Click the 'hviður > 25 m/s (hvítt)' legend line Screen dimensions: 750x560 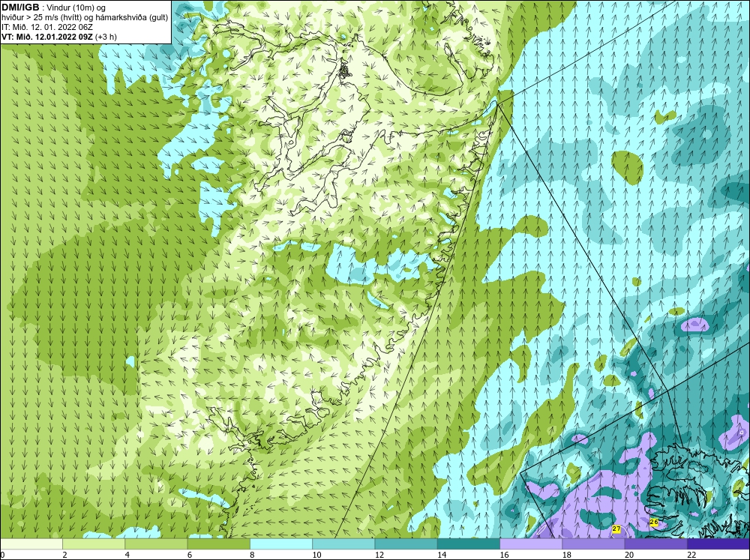(x=85, y=18)
